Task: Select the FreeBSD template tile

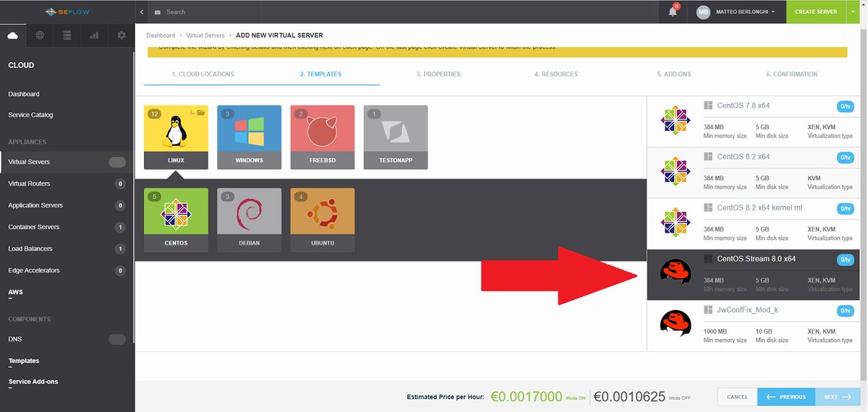Action: (x=323, y=137)
